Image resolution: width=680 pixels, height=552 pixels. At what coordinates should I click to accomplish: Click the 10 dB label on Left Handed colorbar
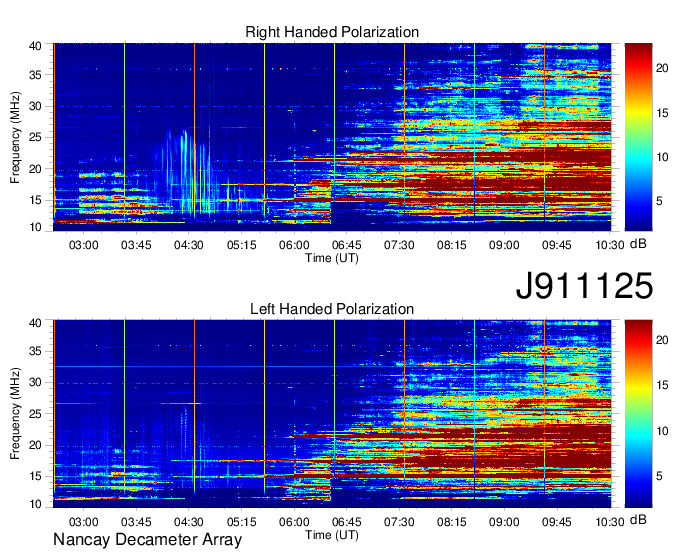pos(662,431)
